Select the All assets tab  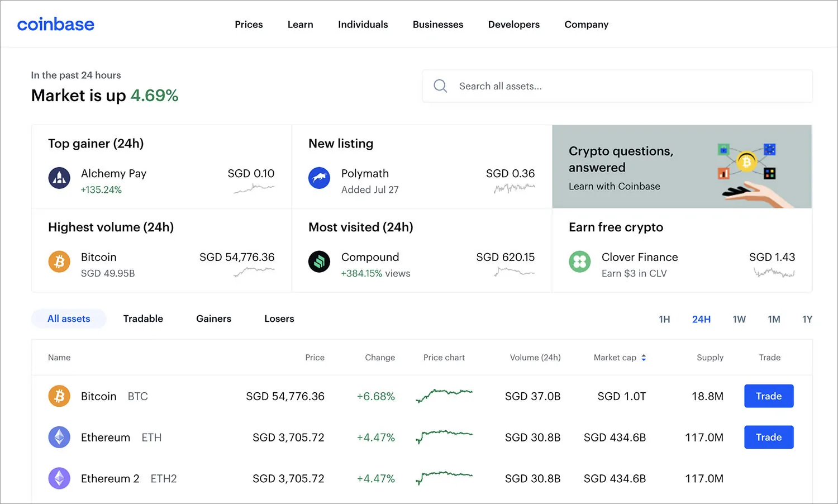(x=69, y=318)
